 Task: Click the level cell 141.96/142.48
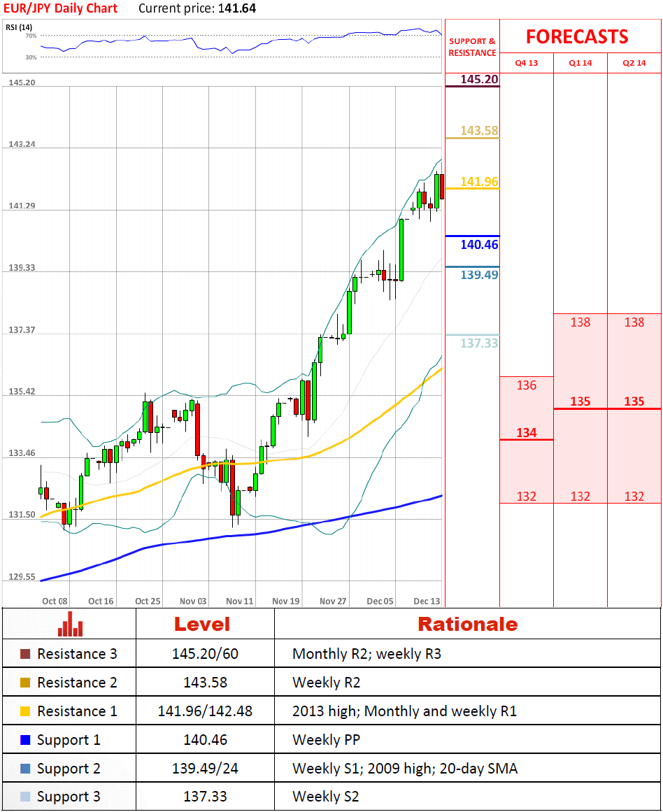[205, 711]
